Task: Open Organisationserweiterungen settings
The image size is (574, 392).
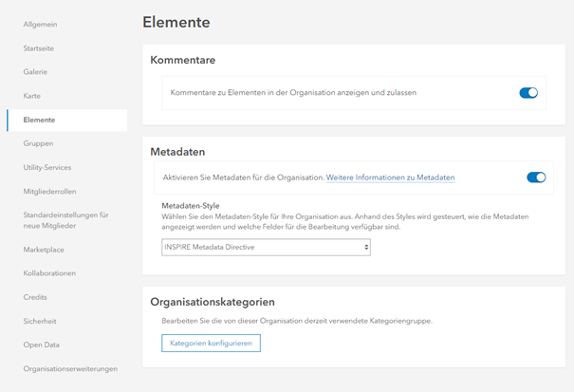Action: tap(70, 369)
